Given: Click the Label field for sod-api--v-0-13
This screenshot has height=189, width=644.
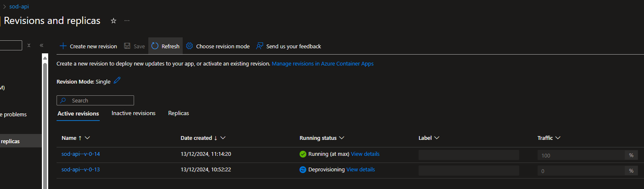Looking at the screenshot, I should (x=469, y=171).
